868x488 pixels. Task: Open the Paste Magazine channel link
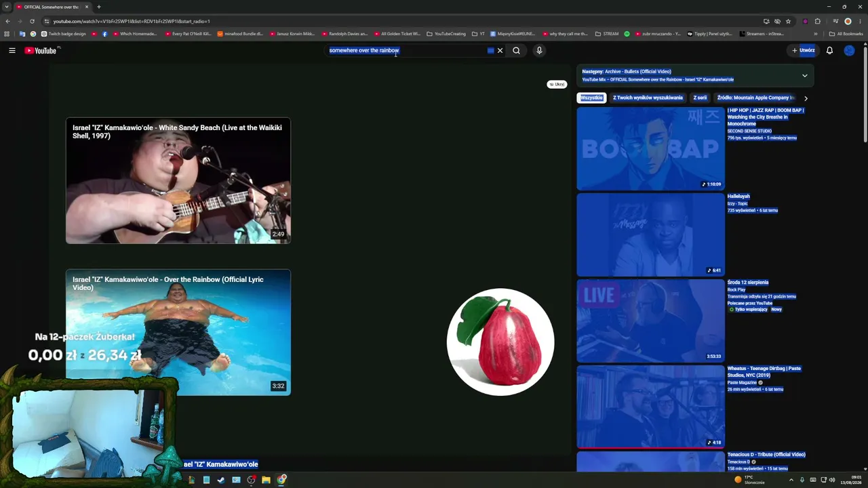tap(742, 382)
